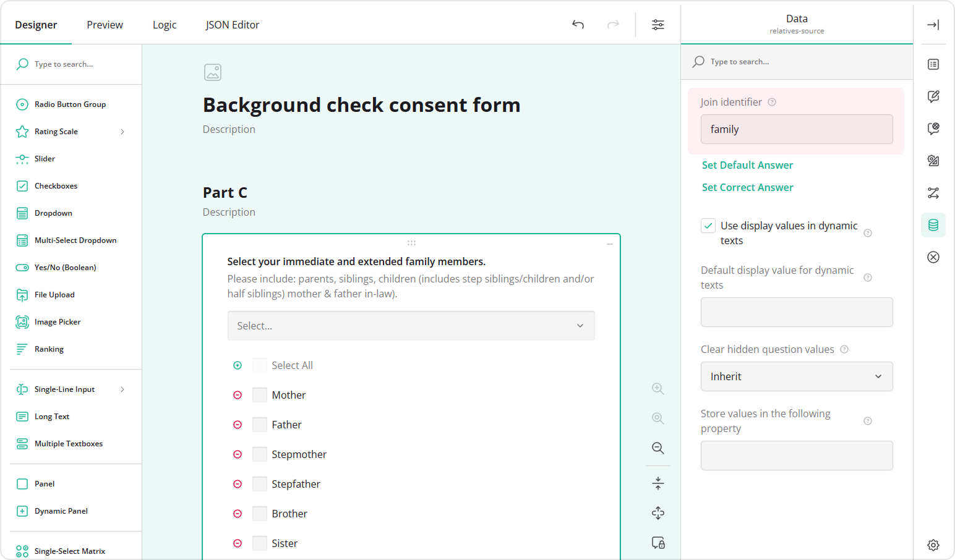This screenshot has width=955, height=560.
Task: Zoom in on the survey canvas
Action: pos(657,388)
